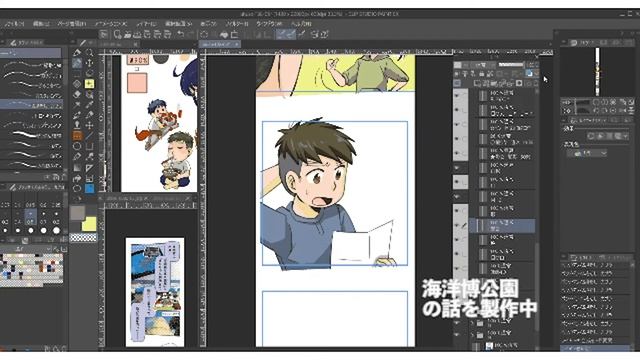Open the アニメーション menu

click(111, 24)
